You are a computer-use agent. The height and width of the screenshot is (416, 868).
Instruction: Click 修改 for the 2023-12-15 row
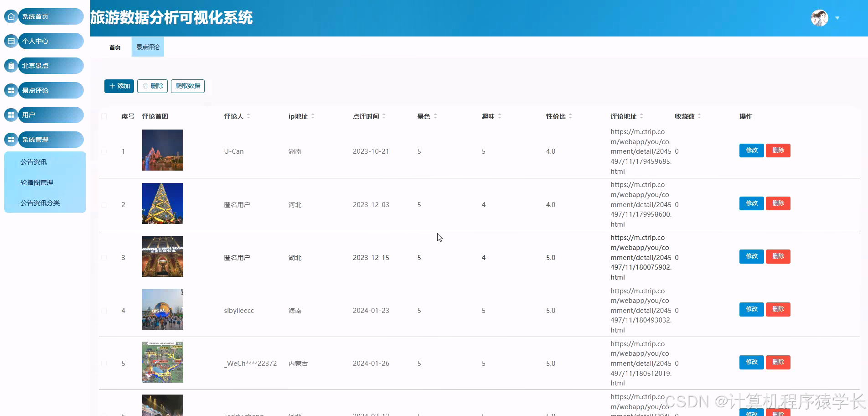(751, 256)
